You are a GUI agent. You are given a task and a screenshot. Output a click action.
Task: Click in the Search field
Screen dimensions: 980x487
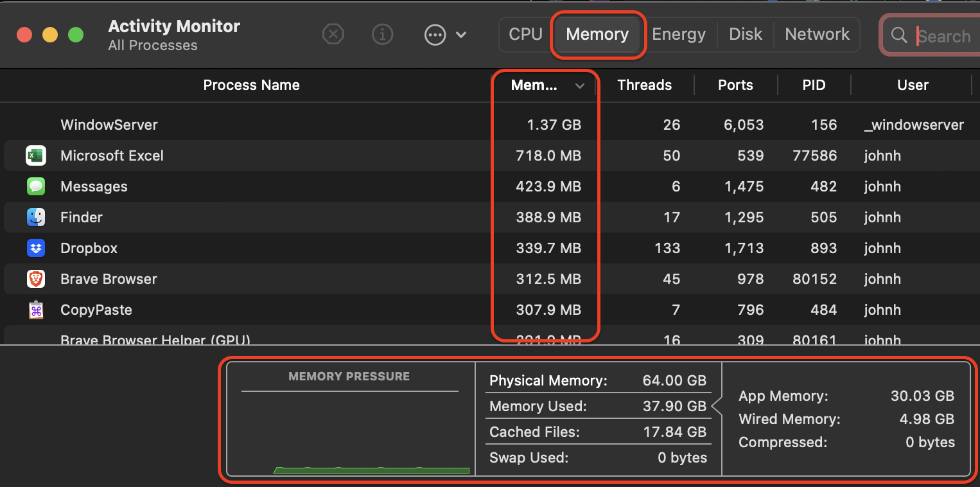tap(944, 36)
